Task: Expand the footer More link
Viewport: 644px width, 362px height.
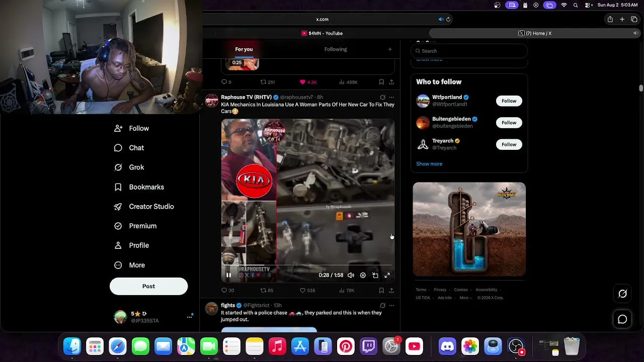Action: 465,298
